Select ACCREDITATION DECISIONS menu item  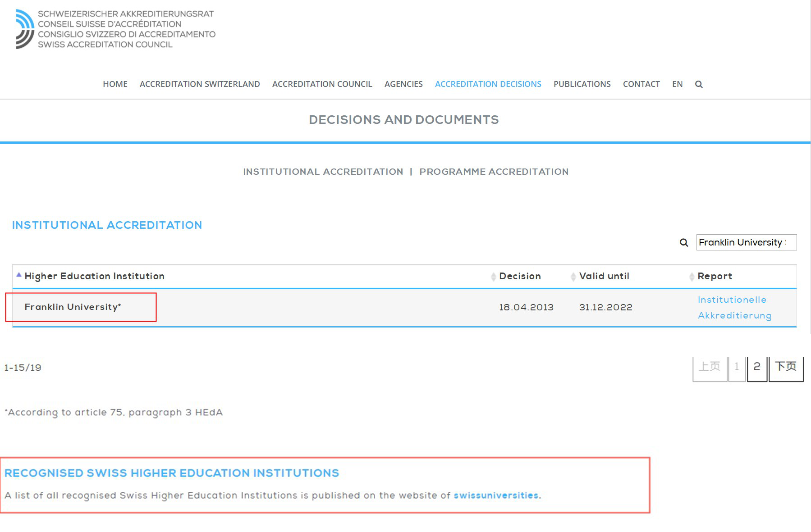coord(488,84)
